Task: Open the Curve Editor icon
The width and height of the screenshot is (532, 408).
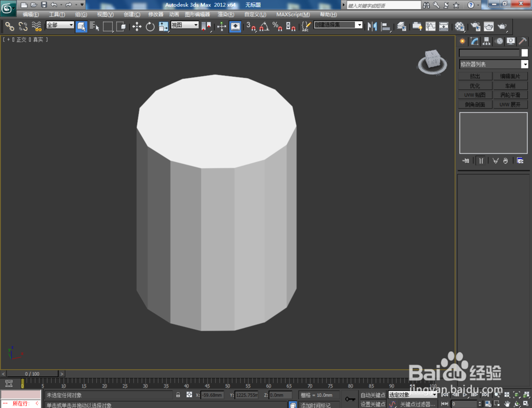Action: pyautogui.click(x=430, y=27)
